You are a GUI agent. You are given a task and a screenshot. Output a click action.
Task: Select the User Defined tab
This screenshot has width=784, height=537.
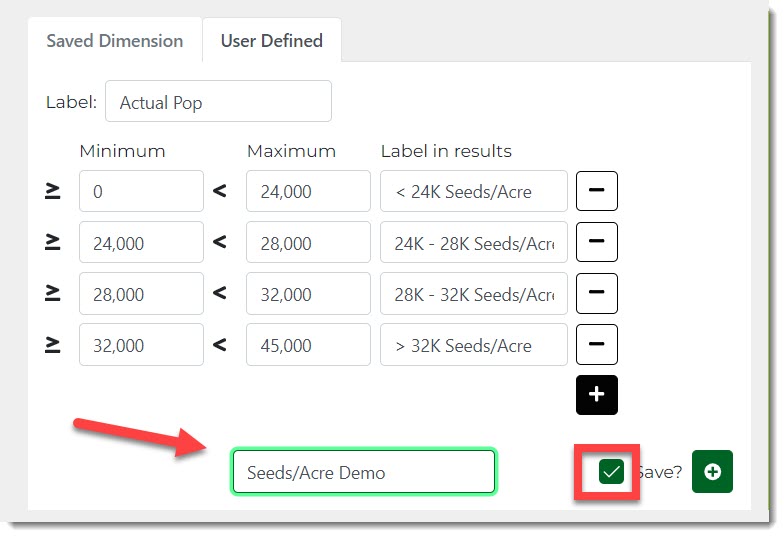click(271, 41)
